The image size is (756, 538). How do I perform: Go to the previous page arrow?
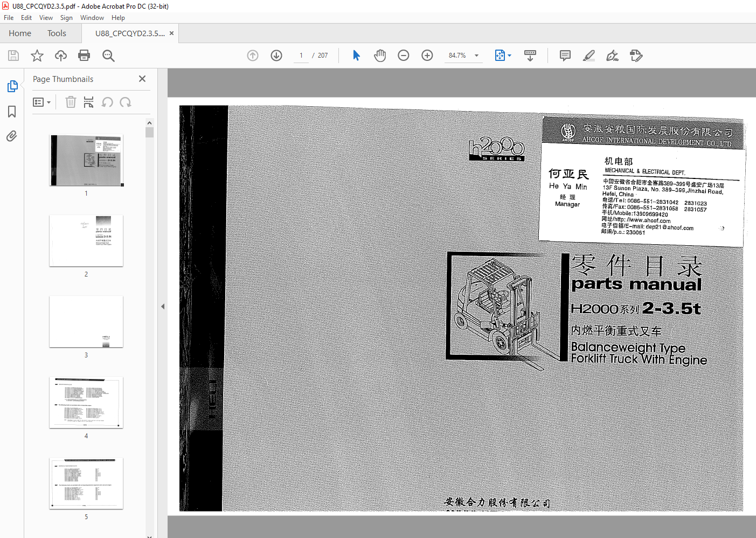[x=253, y=56]
